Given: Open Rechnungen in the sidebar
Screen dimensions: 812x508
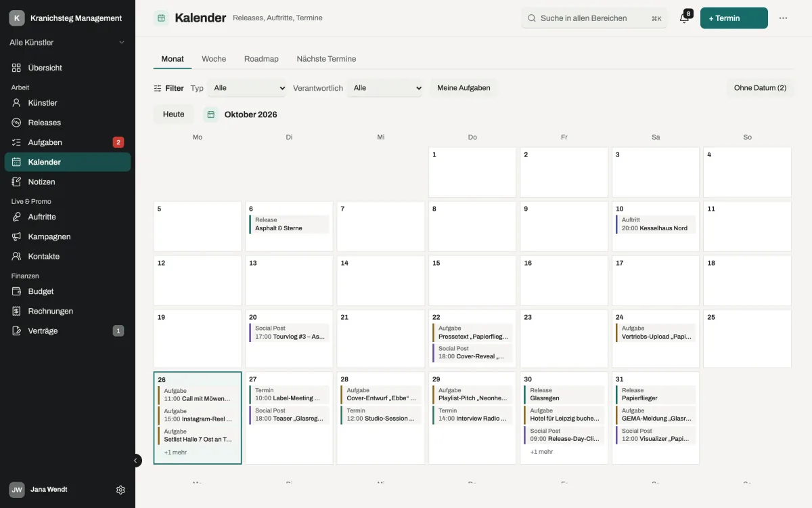Looking at the screenshot, I should tap(68, 311).
